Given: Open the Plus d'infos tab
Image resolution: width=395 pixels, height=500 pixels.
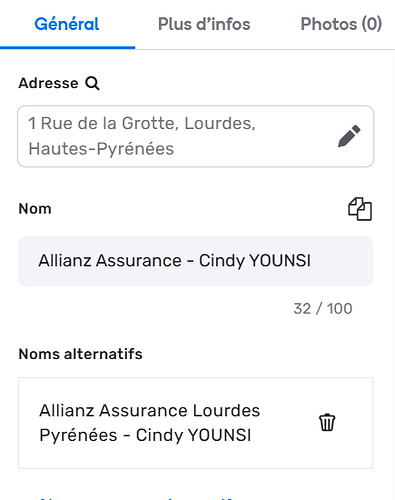Looking at the screenshot, I should click(204, 24).
